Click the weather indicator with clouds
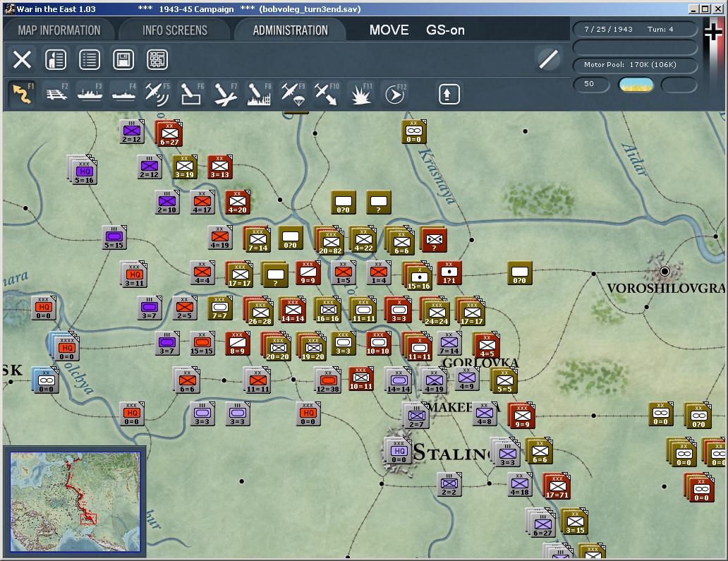The width and height of the screenshot is (728, 561). [x=636, y=85]
